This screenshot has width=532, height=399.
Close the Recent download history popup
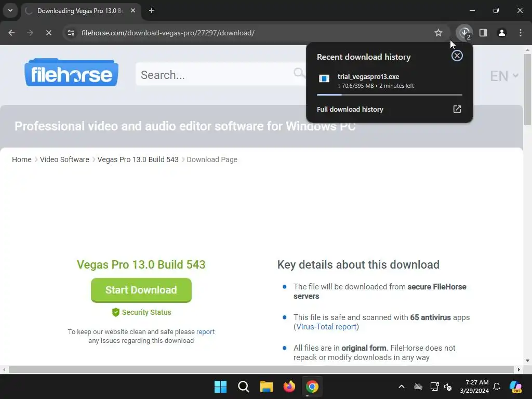click(x=457, y=56)
